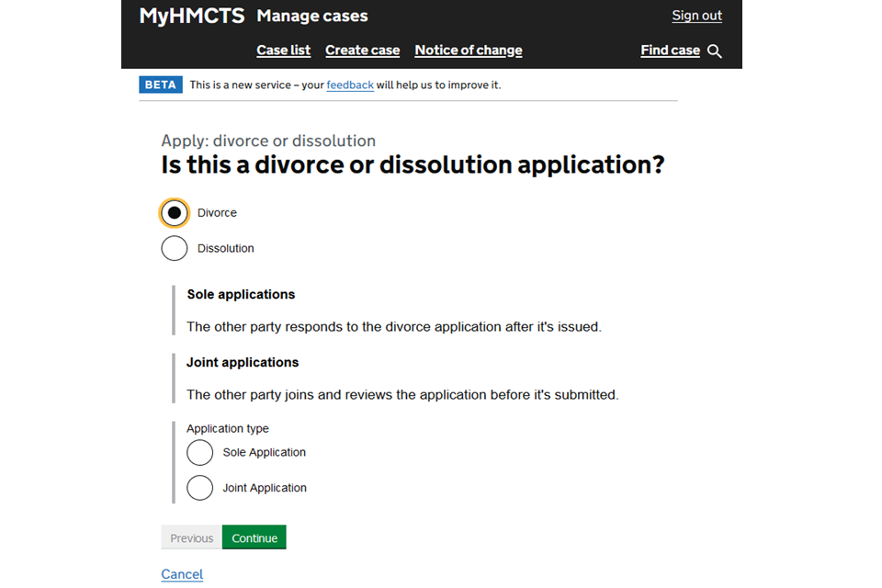Click the Find case link

coord(670,51)
